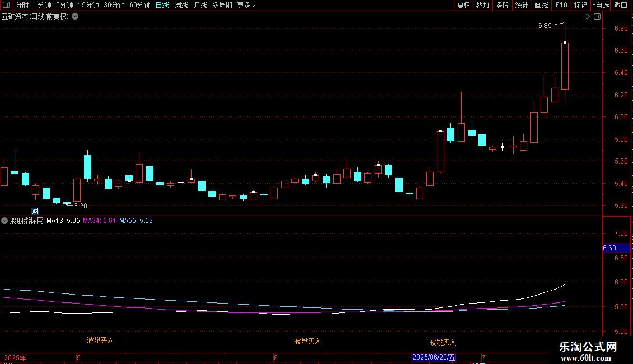This screenshot has height=364, width=633.
Task: Click the 多股 multi-stock button
Action: pos(502,5)
